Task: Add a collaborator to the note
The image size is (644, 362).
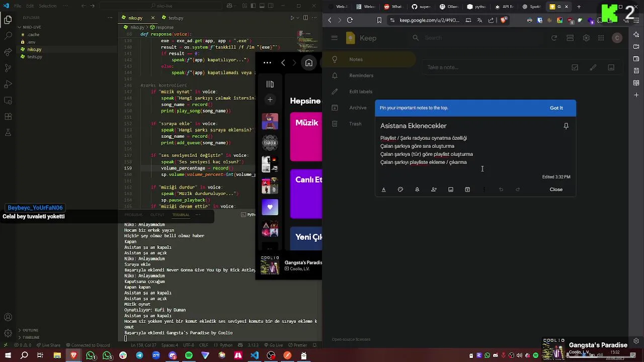Action: [434, 190]
